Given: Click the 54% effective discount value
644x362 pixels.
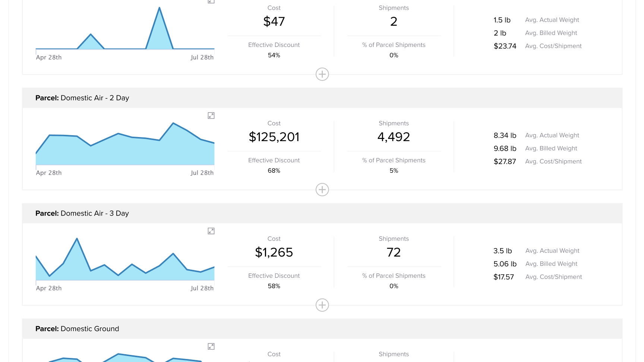Looking at the screenshot, I should tap(274, 55).
